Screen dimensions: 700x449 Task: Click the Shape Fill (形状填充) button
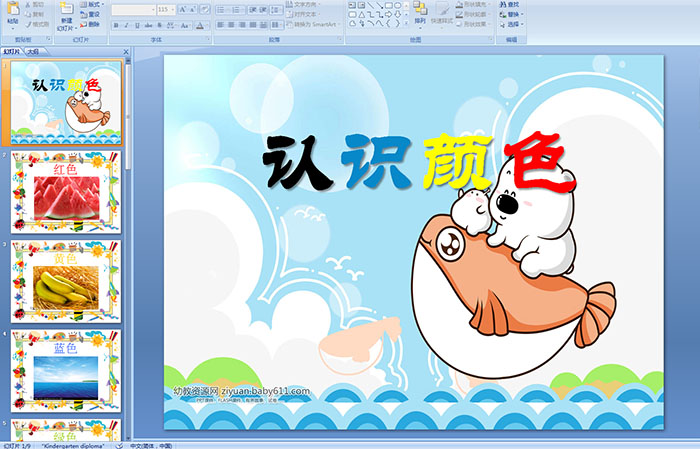[x=472, y=4]
